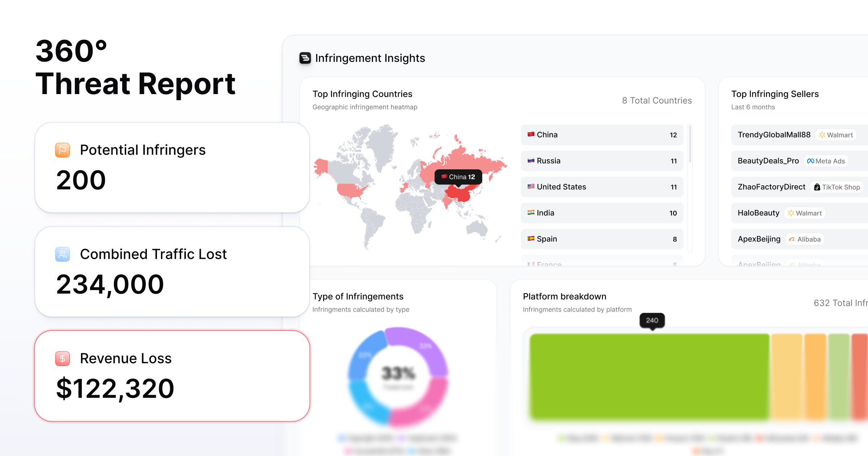Select the India country row

pyautogui.click(x=602, y=213)
